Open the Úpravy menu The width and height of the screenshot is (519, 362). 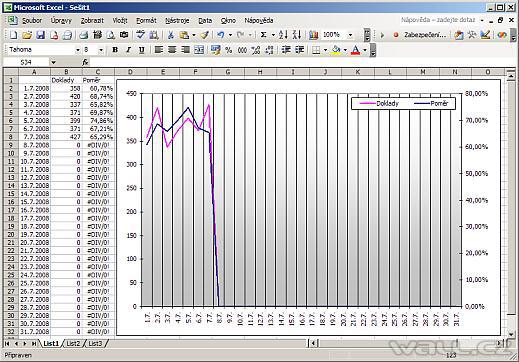tap(61, 21)
